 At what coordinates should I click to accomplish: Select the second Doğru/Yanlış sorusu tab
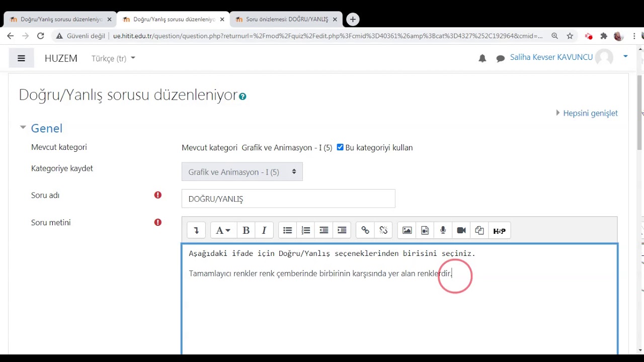[173, 19]
